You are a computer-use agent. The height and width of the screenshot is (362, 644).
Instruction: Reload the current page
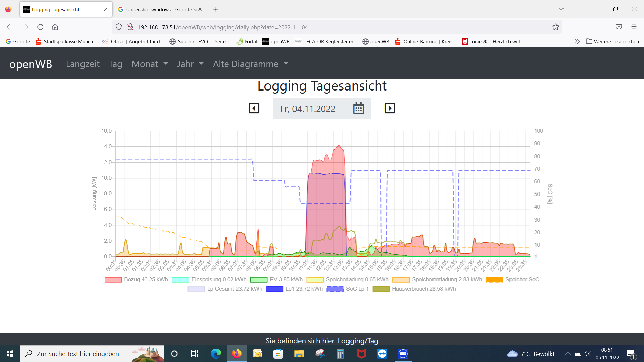coord(40,27)
